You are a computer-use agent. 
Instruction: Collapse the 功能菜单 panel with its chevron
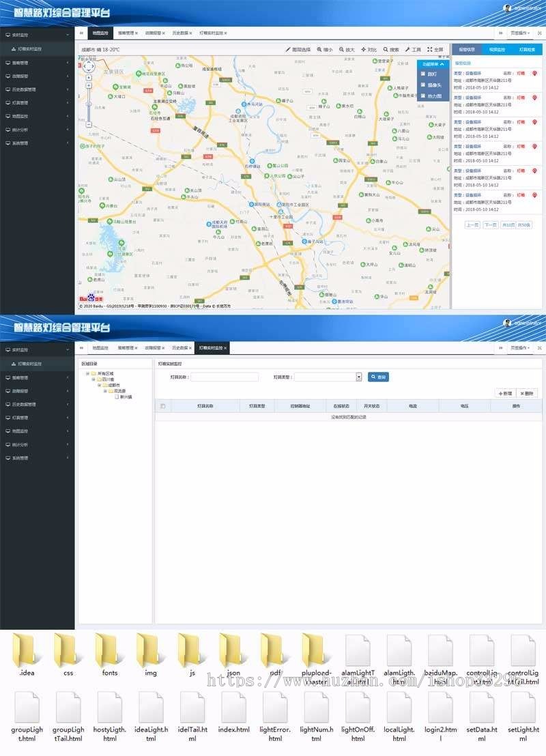click(x=442, y=63)
